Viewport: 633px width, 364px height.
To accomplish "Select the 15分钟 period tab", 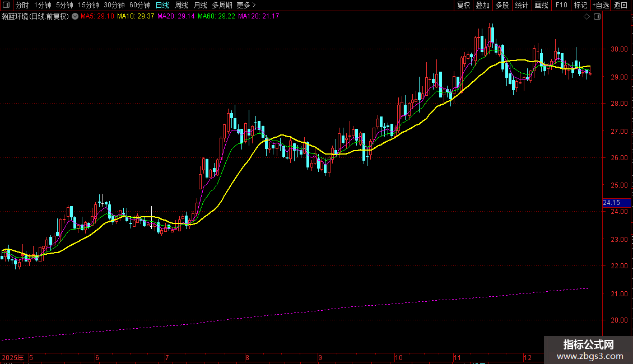I will click(x=88, y=5).
